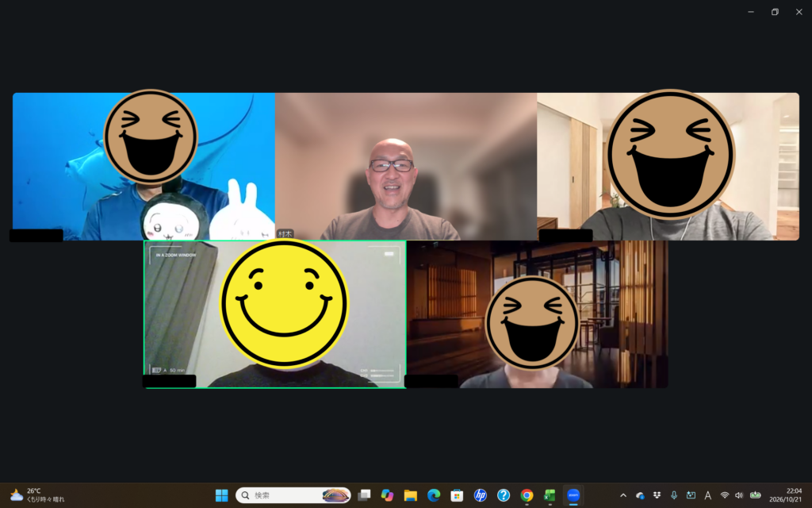Open the blue question mark help app
Screen dimensions: 812x508
coord(504,495)
